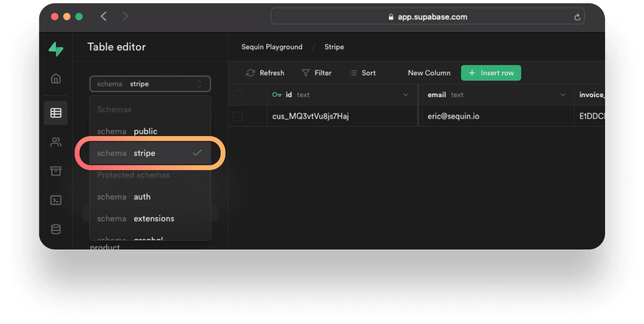Click the eric@sequin.io email cell
This screenshot has height=324, width=644.
click(498, 116)
